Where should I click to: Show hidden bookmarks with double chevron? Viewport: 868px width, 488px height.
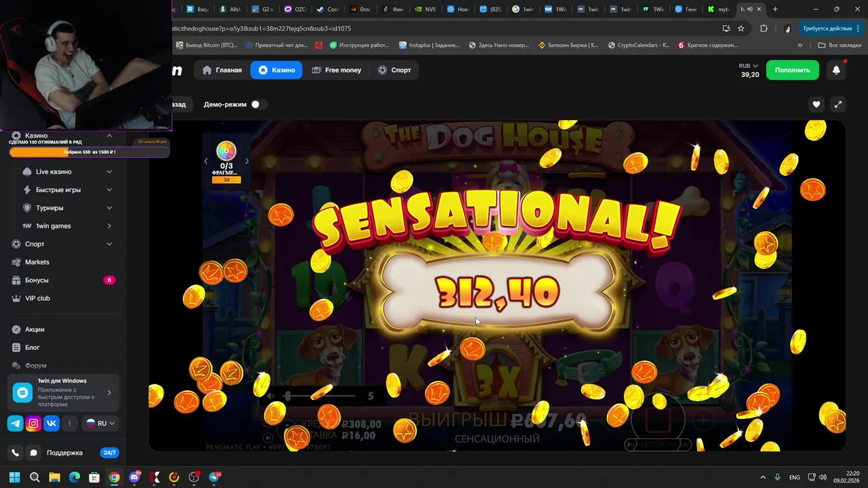[x=800, y=45]
